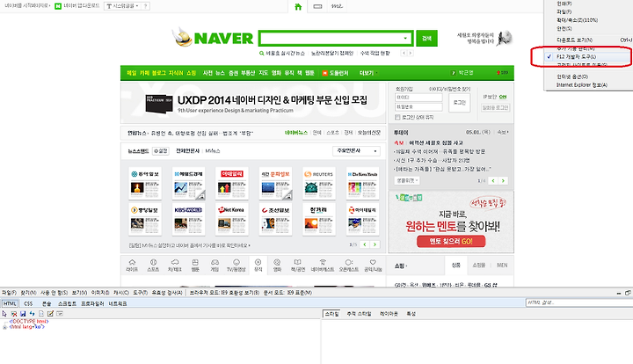Click the ID input field in login box
This screenshot has height=364, width=633.
click(418, 98)
